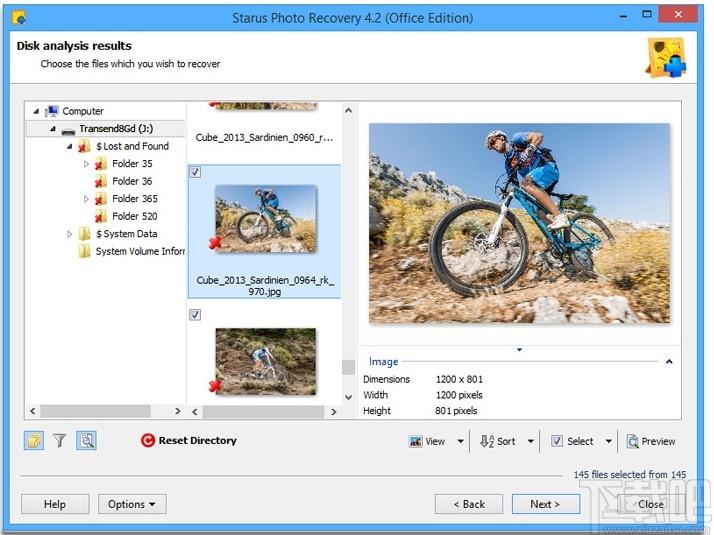Click the Folder 36 deleted-folder icon
Screen dimensions: 714x535
101,181
